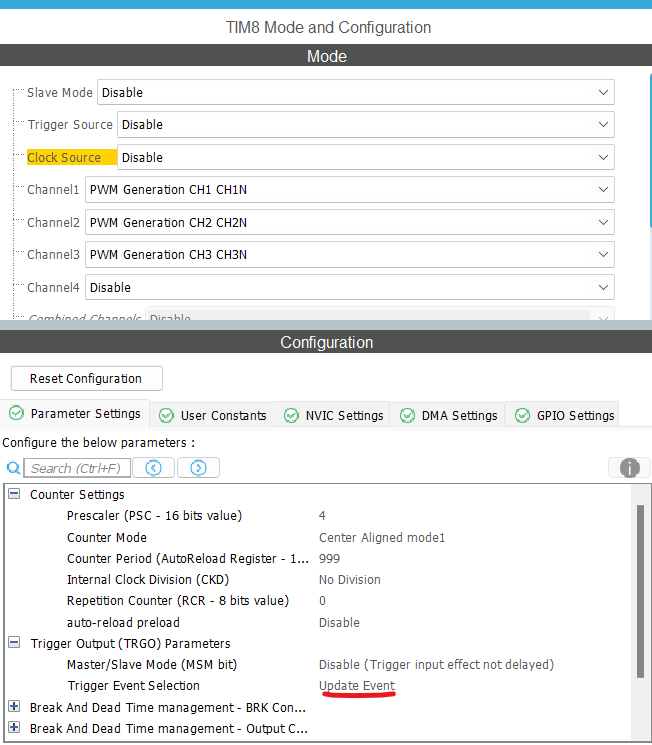Open the Channel1 PWM Generation dropdown

coord(350,190)
